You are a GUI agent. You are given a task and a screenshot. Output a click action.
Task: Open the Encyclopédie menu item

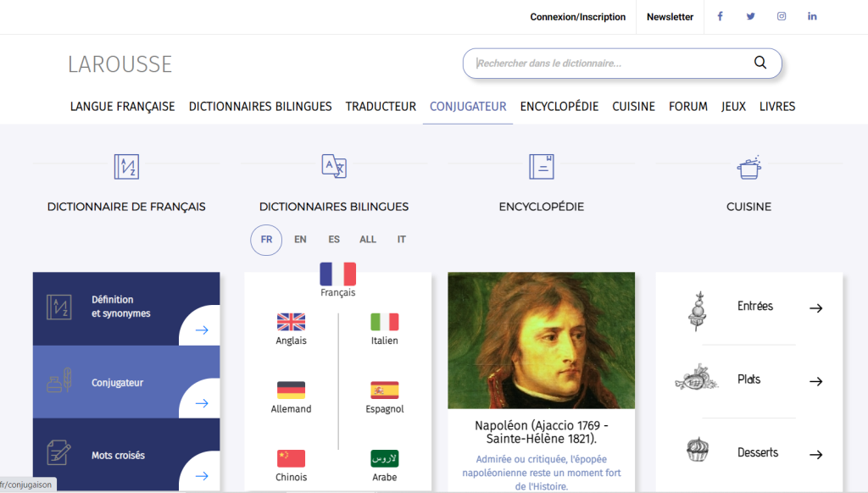[559, 107]
